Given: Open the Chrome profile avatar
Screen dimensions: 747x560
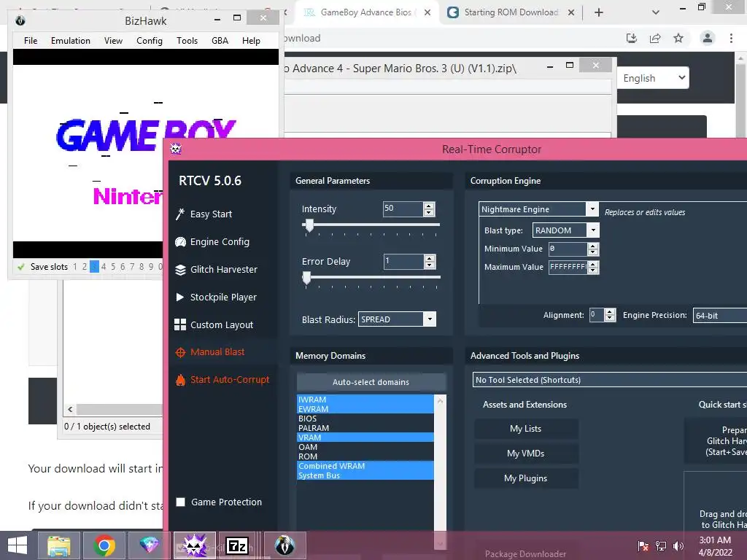Looking at the screenshot, I should coord(708,38).
